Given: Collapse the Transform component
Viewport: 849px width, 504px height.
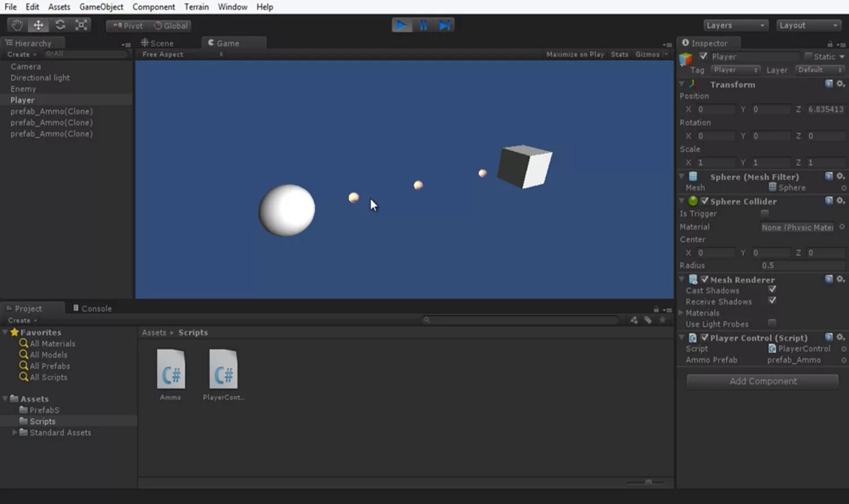Looking at the screenshot, I should pyautogui.click(x=682, y=84).
